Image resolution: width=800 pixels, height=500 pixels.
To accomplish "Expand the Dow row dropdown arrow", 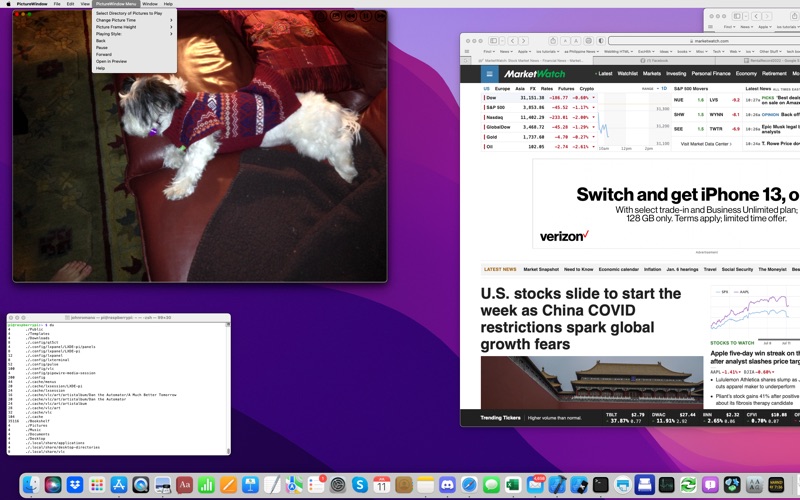I will (x=593, y=97).
